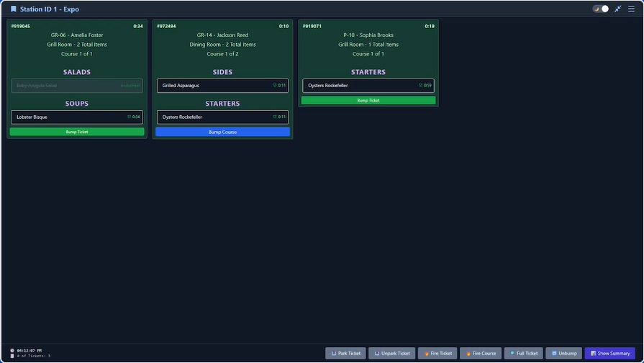
Task: Click the Unpark Ticket button
Action: coord(392,353)
